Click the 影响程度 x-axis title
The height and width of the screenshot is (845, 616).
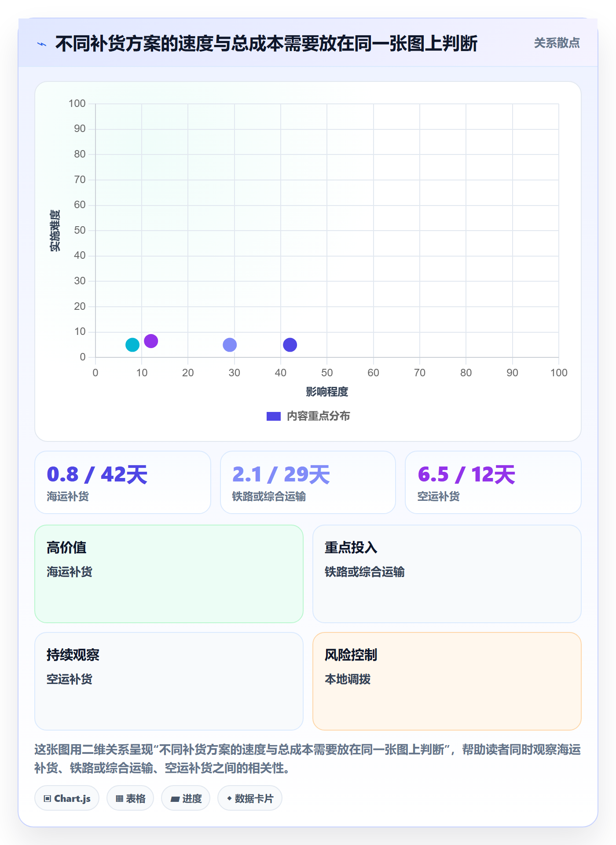click(327, 392)
